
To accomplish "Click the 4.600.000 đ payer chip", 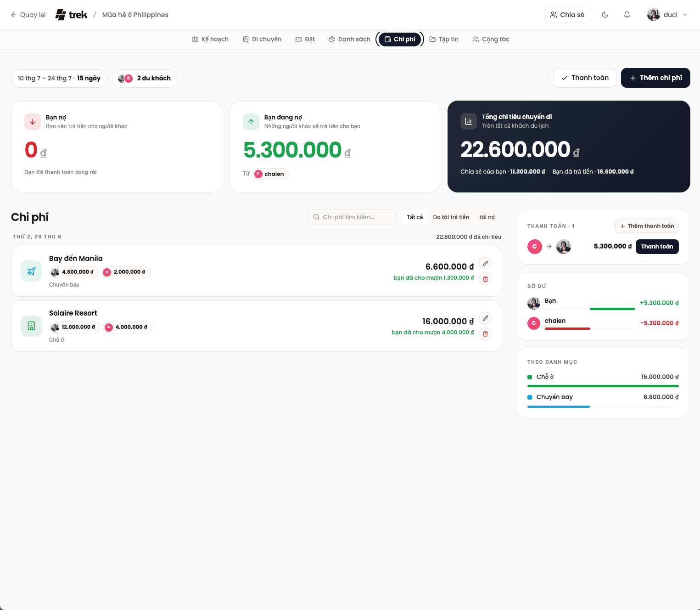I will tap(74, 272).
